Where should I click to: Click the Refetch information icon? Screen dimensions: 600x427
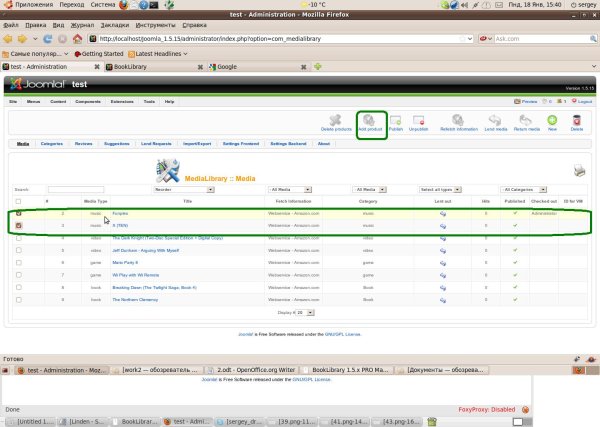[x=458, y=120]
